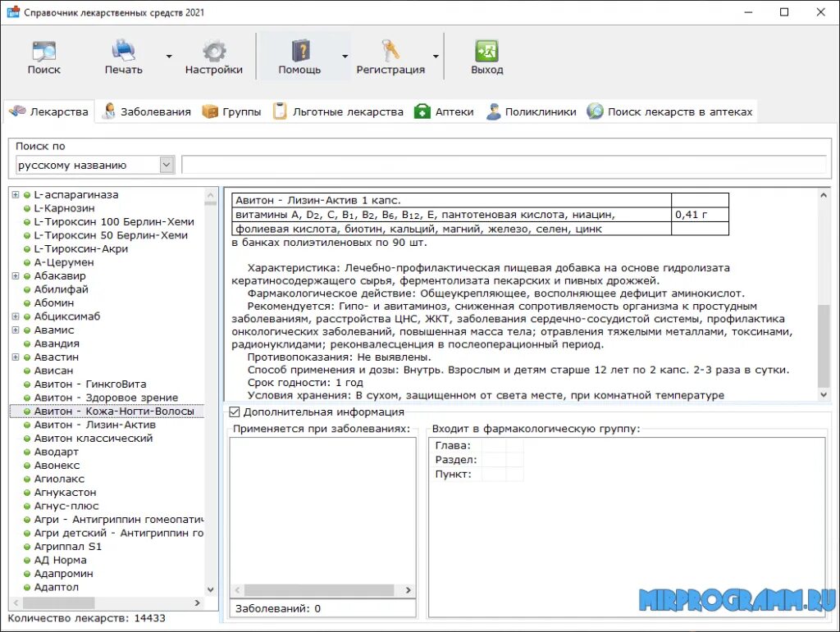Screen dimensions: 840x632
Task: Click diseases list scroll-right arrow
Action: pos(409,590)
